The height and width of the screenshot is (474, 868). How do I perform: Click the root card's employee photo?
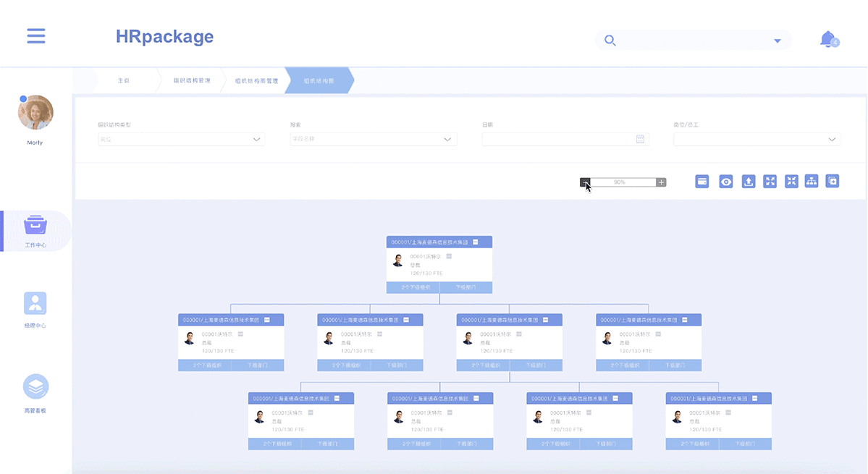(x=398, y=260)
